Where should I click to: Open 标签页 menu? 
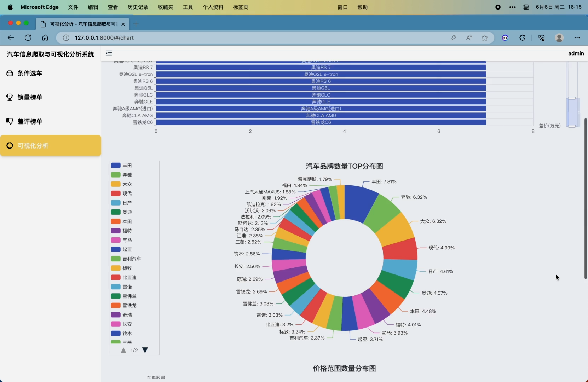241,7
